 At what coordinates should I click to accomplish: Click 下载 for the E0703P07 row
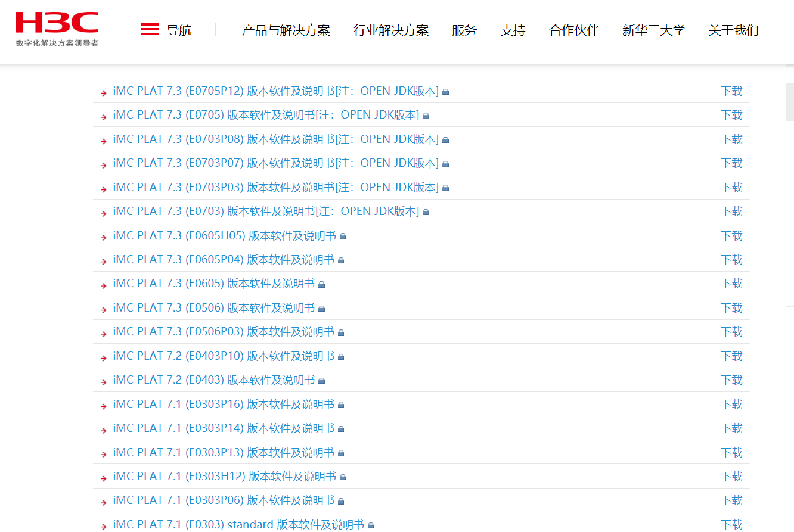click(731, 163)
